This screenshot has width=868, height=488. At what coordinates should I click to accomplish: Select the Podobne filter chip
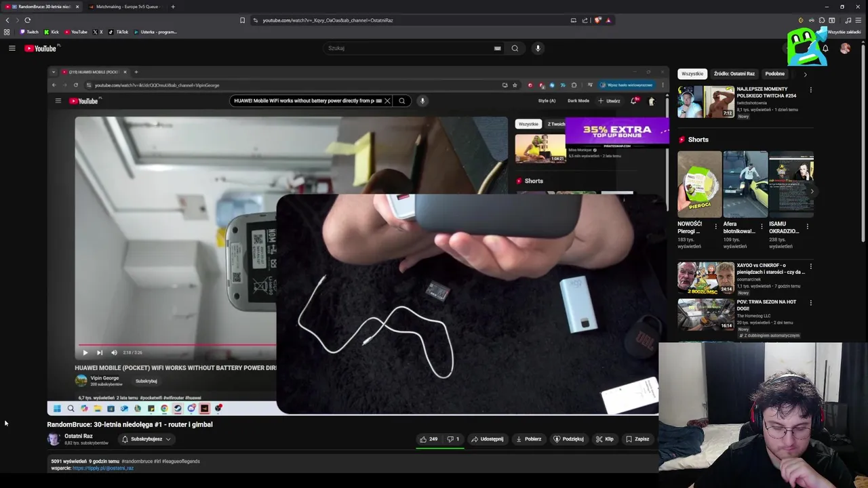click(775, 74)
